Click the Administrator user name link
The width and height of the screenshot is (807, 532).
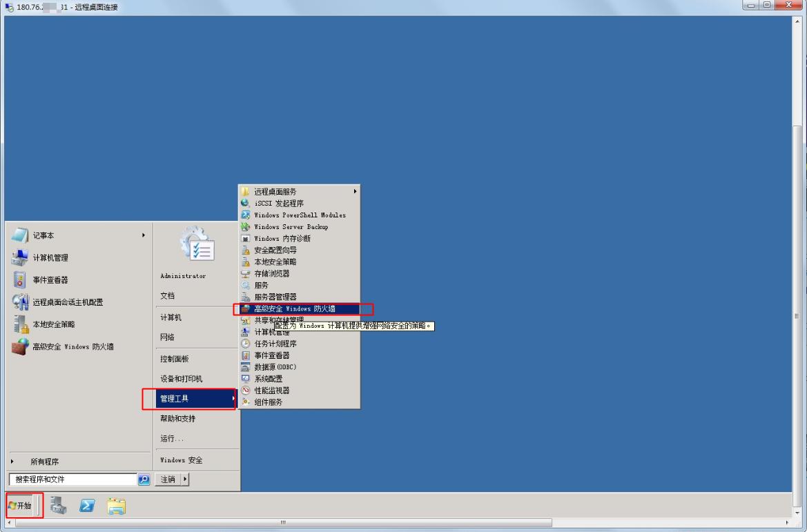click(183, 276)
